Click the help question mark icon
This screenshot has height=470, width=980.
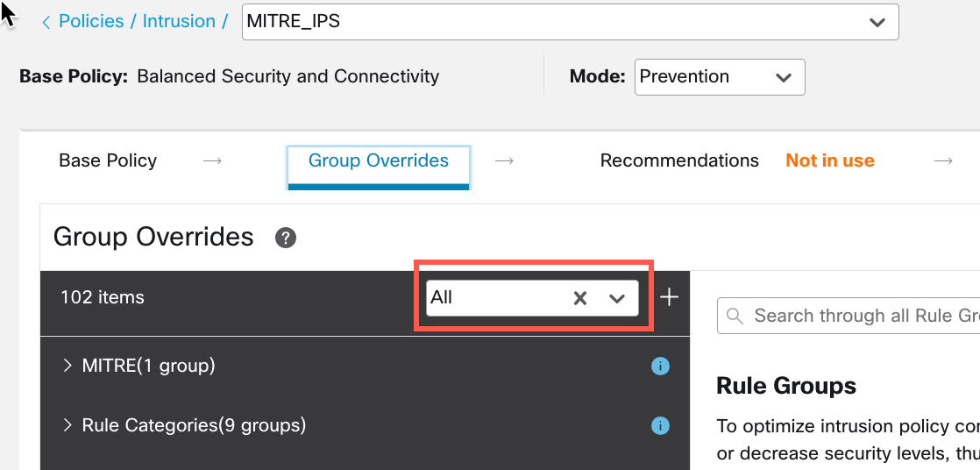[285, 238]
